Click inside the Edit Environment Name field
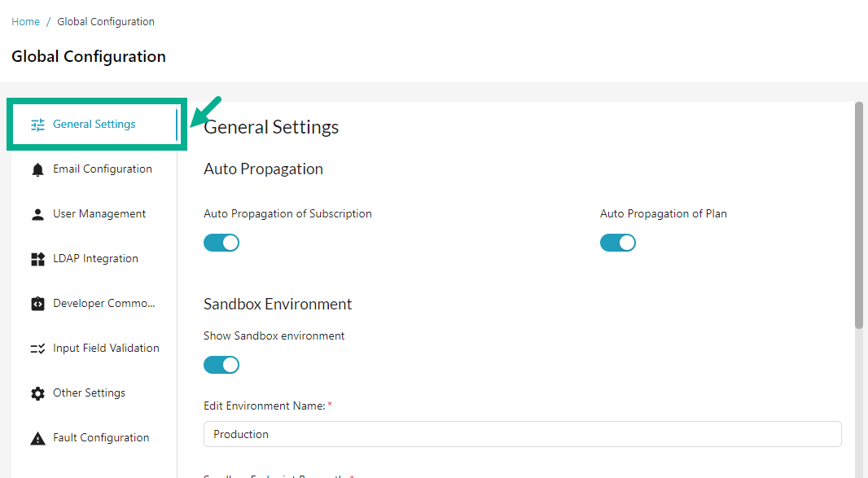Viewport: 868px width, 478px height. (521, 433)
